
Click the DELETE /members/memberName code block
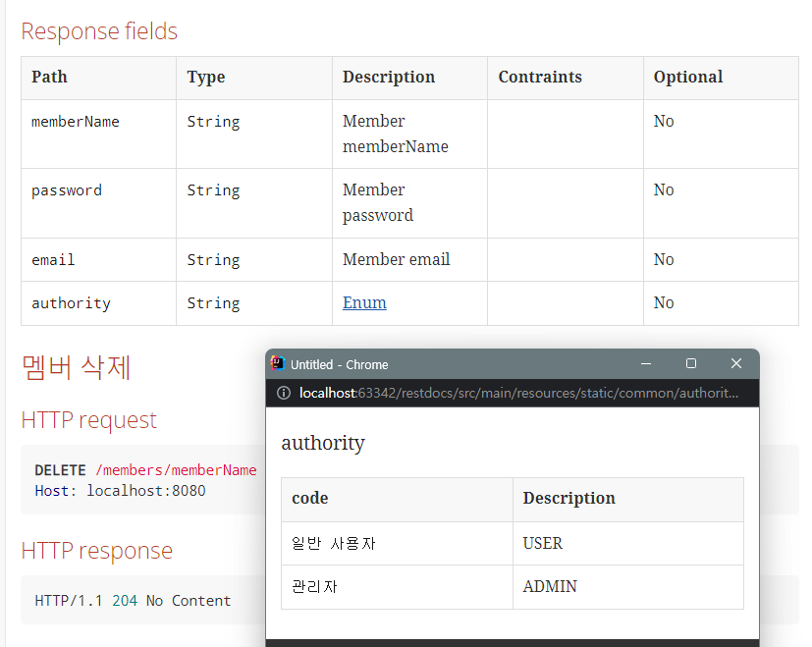pos(145,480)
